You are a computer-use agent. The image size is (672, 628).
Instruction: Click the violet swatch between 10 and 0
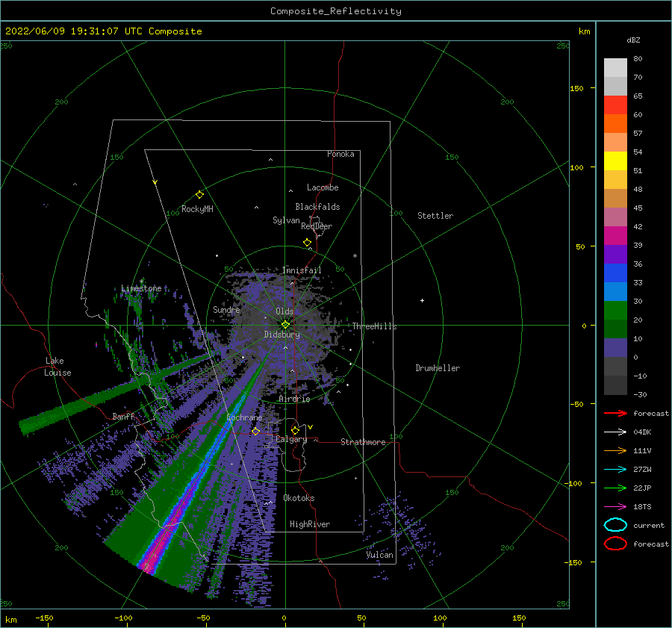click(x=615, y=348)
